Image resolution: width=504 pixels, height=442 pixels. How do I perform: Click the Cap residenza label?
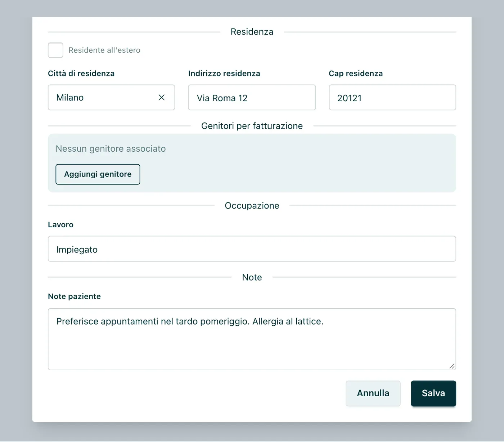(356, 73)
